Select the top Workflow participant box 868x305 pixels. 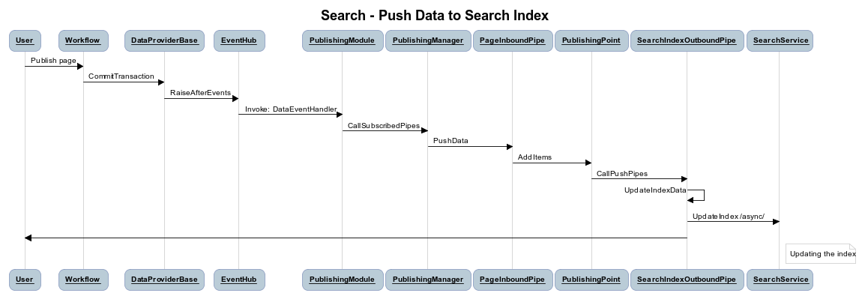click(x=82, y=40)
